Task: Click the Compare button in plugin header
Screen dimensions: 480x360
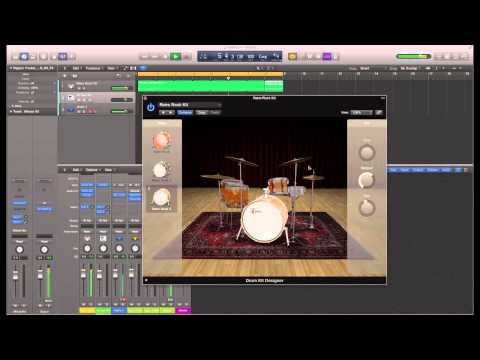Action: tap(185, 113)
